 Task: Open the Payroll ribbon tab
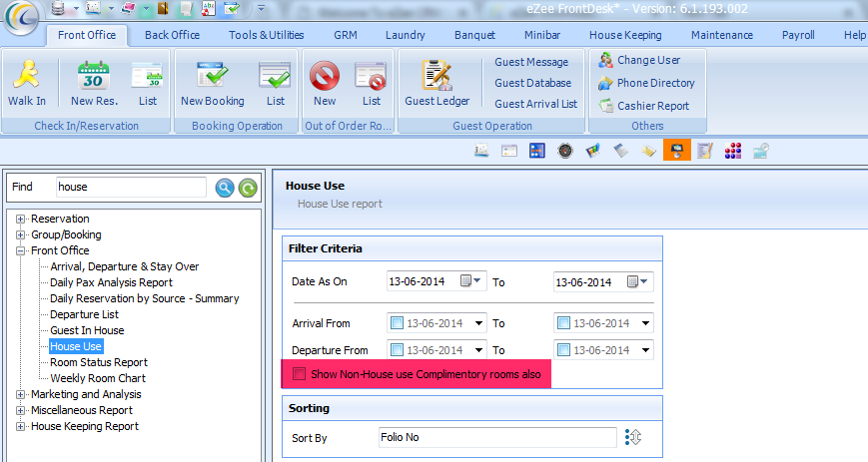[798, 35]
